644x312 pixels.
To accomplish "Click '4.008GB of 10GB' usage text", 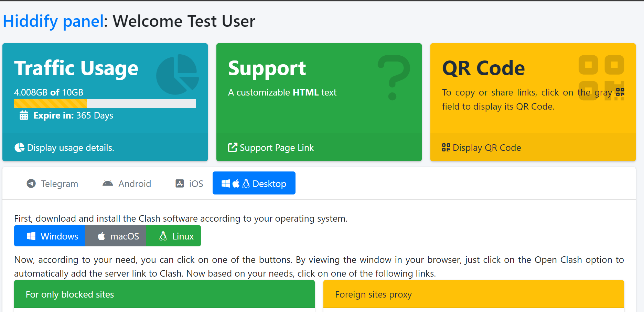I will pos(49,92).
